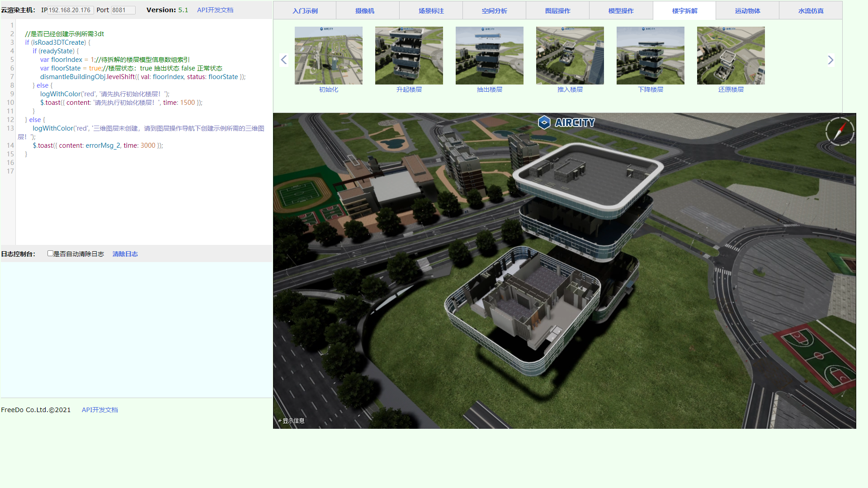The width and height of the screenshot is (868, 488).
Task: Switch to the 场景标注 tab
Action: coord(431,10)
